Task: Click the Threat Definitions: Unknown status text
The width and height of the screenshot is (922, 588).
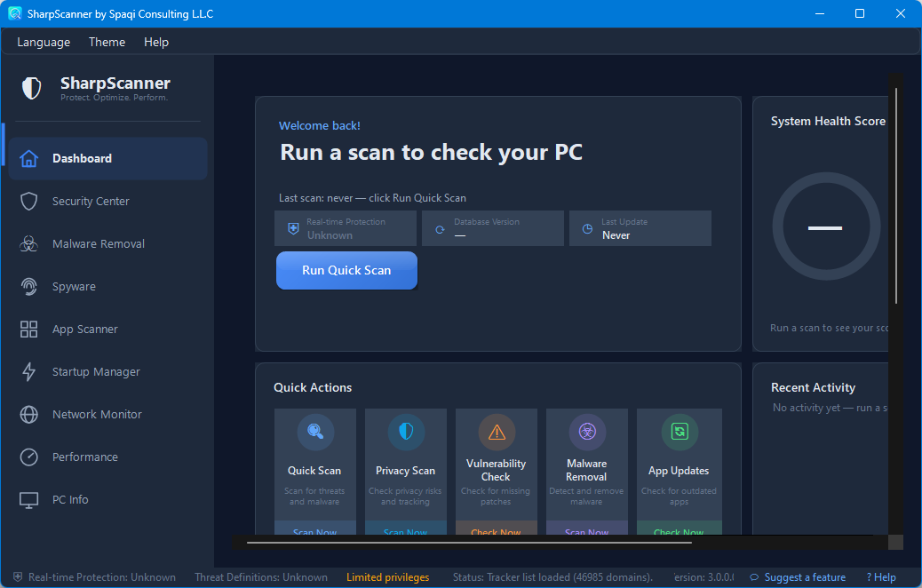Action: pyautogui.click(x=261, y=577)
